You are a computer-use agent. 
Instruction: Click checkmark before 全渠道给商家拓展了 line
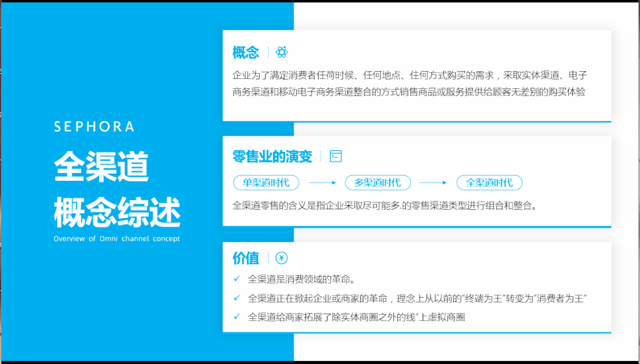pos(237,316)
